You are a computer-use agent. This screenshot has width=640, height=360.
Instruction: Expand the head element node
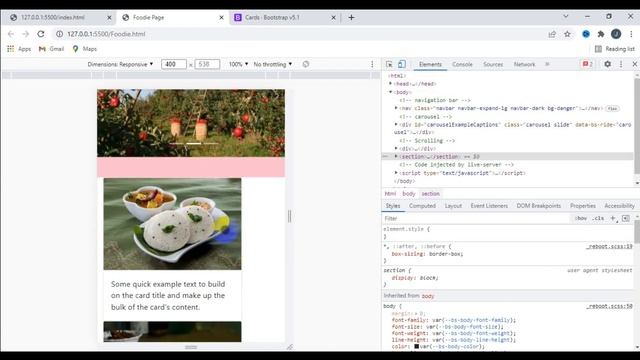pos(391,84)
